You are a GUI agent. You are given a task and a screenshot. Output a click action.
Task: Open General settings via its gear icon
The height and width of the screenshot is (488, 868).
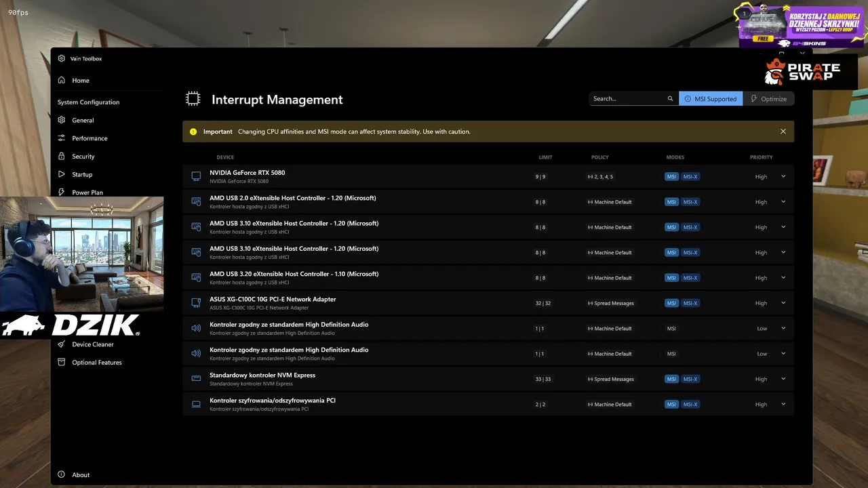pyautogui.click(x=62, y=120)
